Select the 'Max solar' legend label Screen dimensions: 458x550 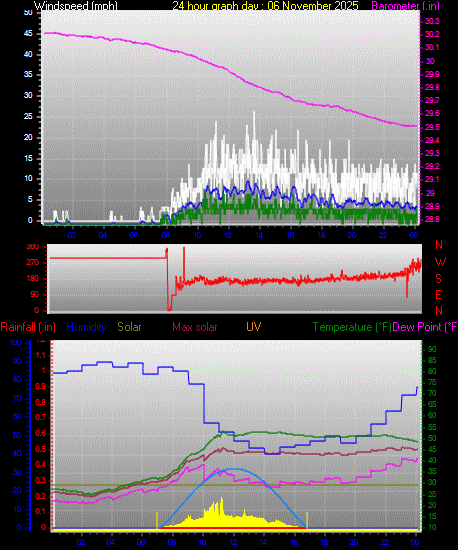coord(195,327)
